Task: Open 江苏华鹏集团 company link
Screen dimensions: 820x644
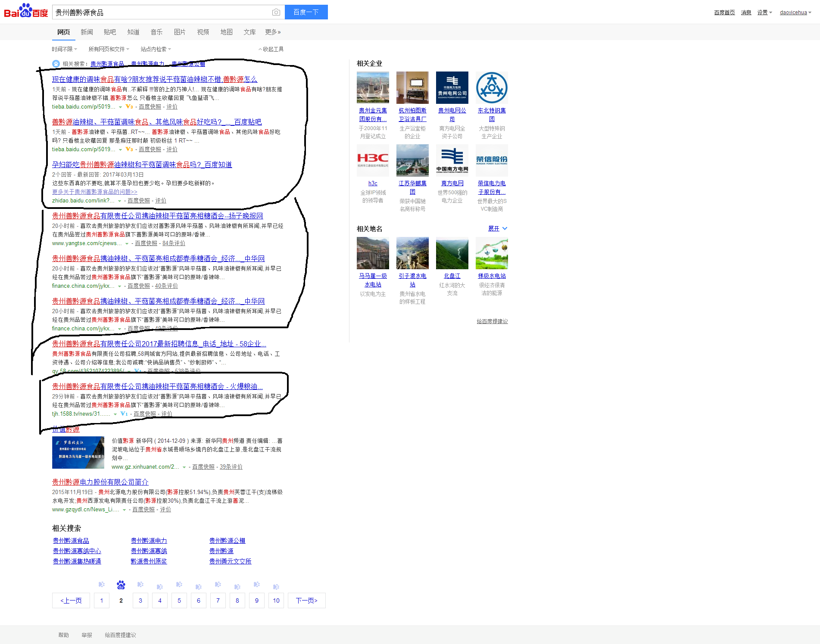Action: pos(412,187)
